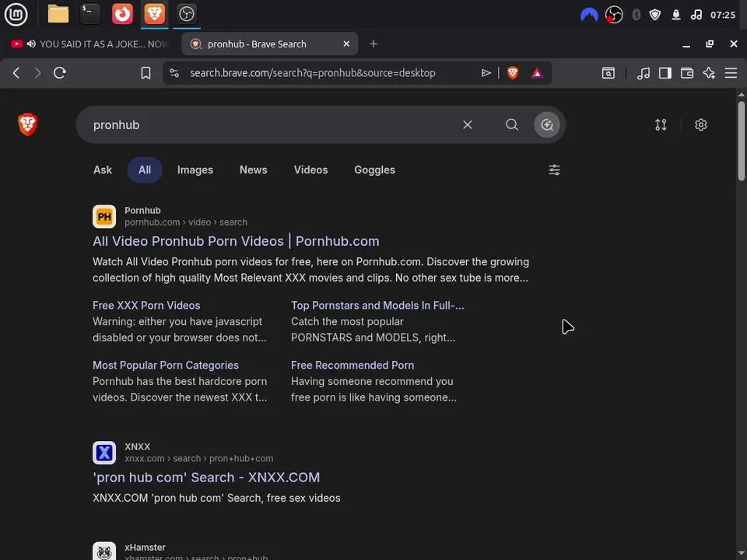Open the 'Most Popular Porn Categories' sub-link
Screen dimensions: 747x560
coord(165,366)
